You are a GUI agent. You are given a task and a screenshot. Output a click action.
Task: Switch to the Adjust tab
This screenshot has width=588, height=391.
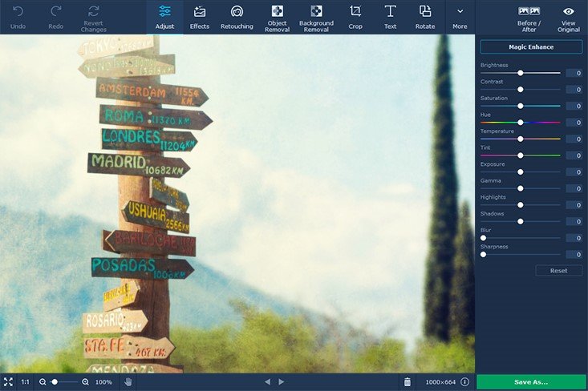click(x=164, y=18)
